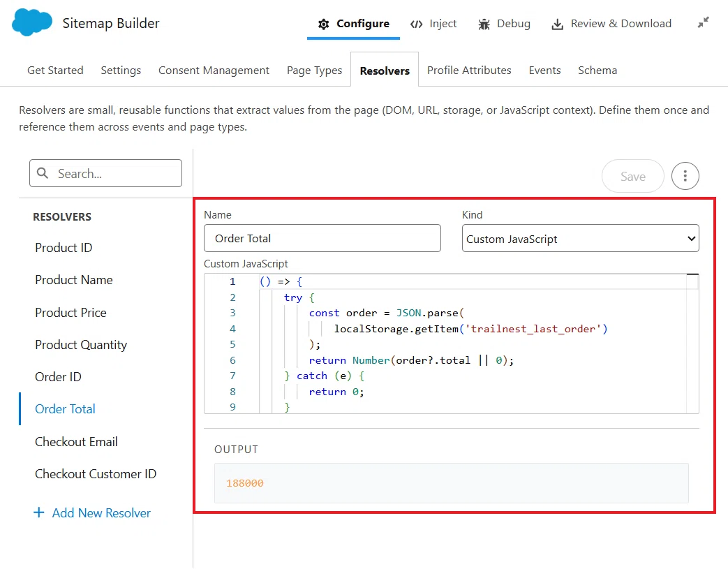Click the resolver Search field
The height and width of the screenshot is (569, 728).
[x=106, y=173]
